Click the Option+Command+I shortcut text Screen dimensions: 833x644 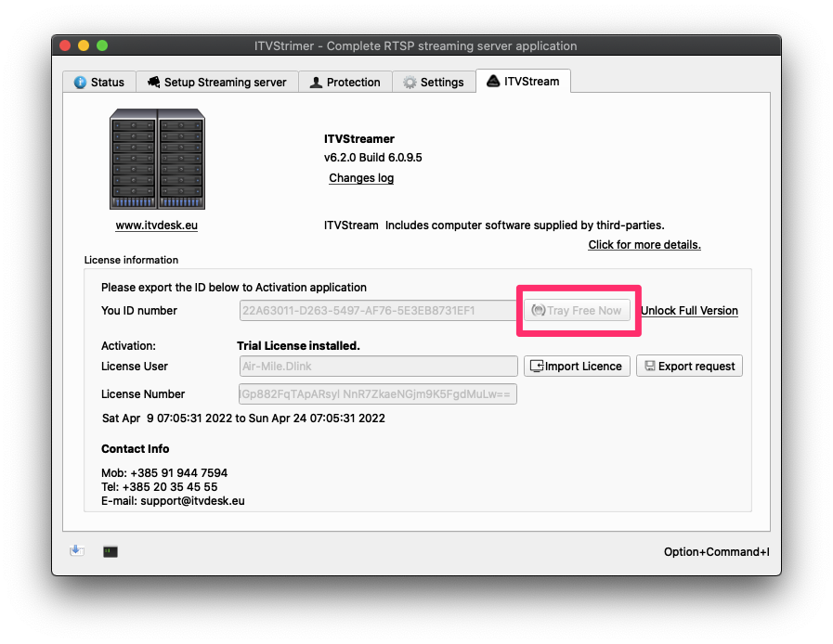[716, 551]
